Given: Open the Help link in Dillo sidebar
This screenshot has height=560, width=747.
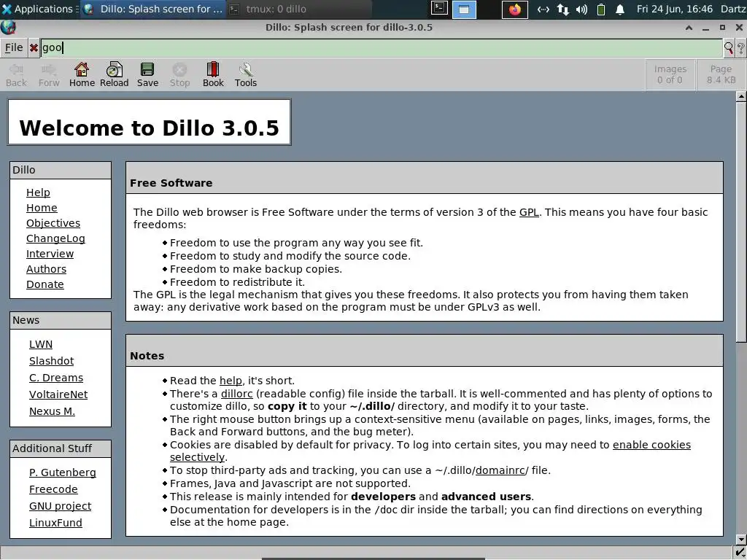Looking at the screenshot, I should [38, 192].
